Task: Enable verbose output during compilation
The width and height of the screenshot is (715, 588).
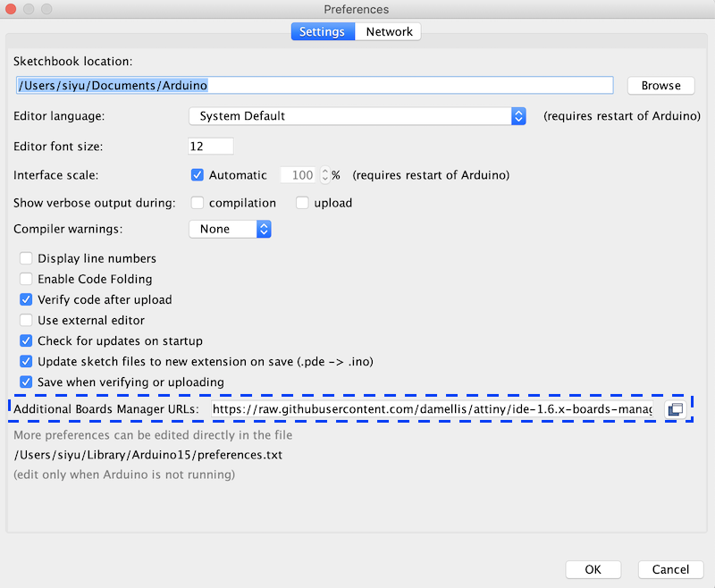Action: tap(198, 203)
